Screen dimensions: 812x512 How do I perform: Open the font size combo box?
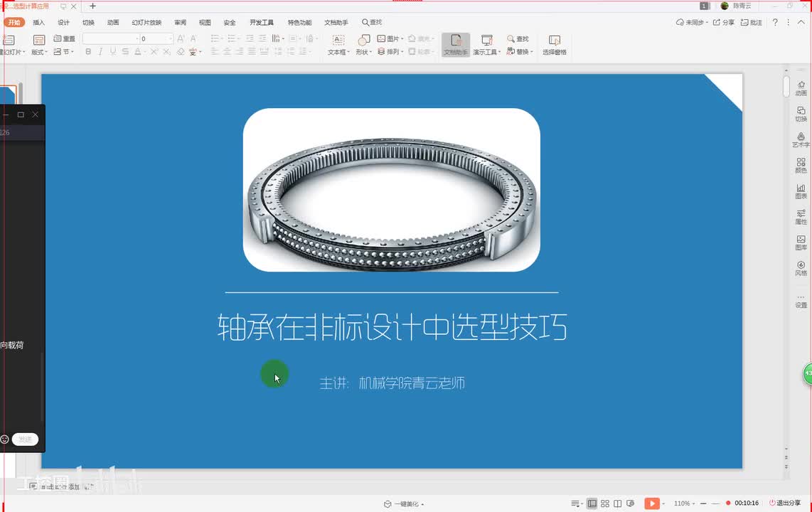pos(156,39)
